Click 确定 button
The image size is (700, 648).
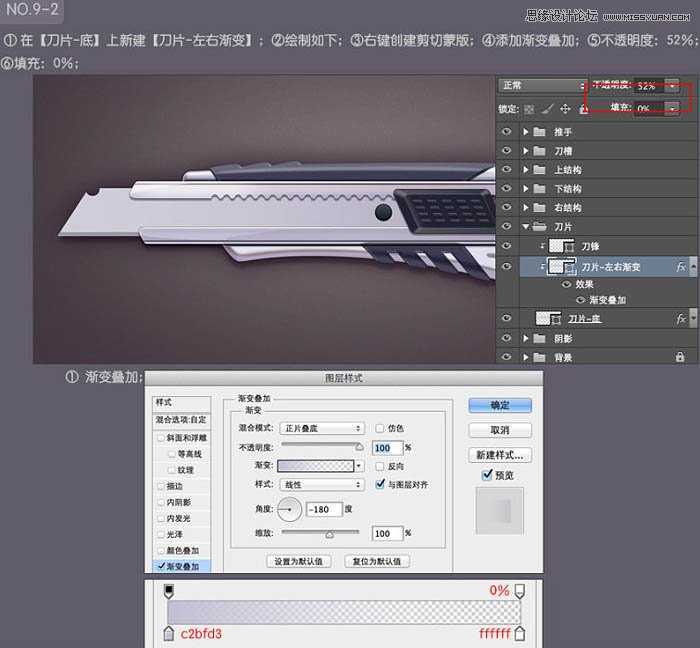pyautogui.click(x=500, y=405)
